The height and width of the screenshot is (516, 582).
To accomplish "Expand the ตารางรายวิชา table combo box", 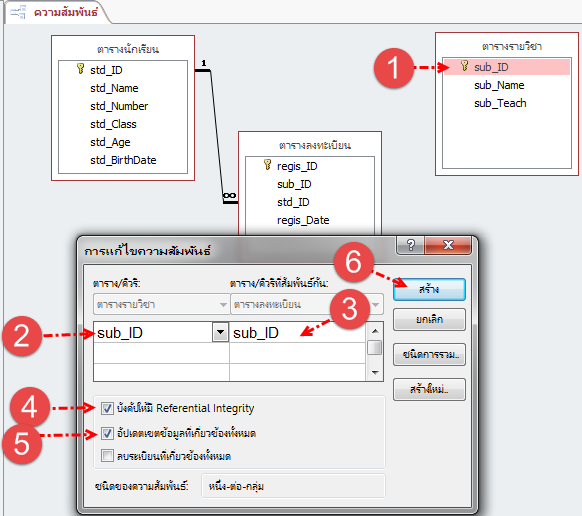I will (x=161, y=305).
